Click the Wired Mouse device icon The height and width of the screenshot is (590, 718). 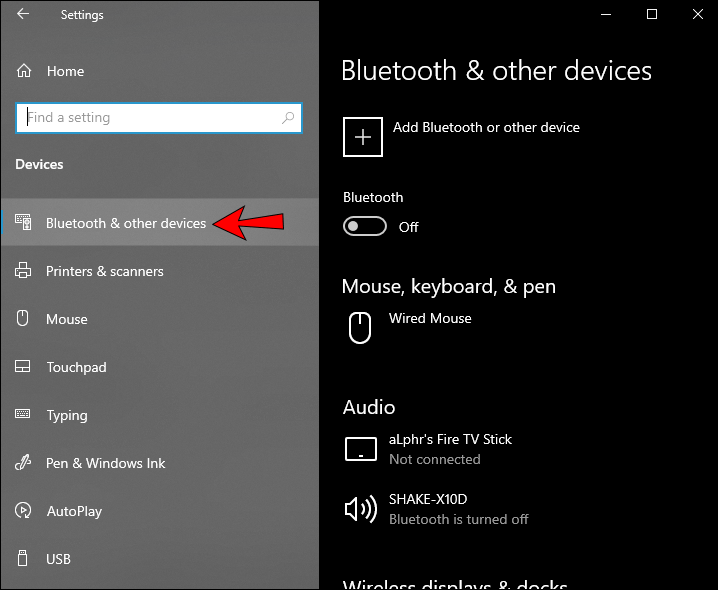click(360, 327)
